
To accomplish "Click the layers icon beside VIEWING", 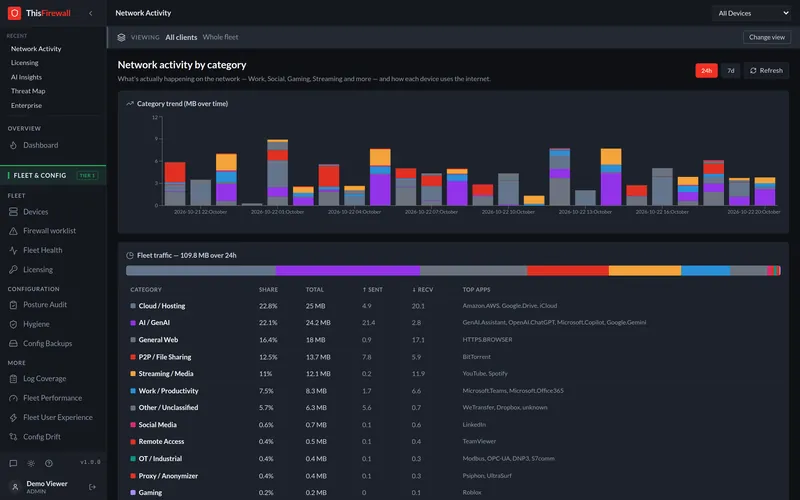I will click(121, 37).
